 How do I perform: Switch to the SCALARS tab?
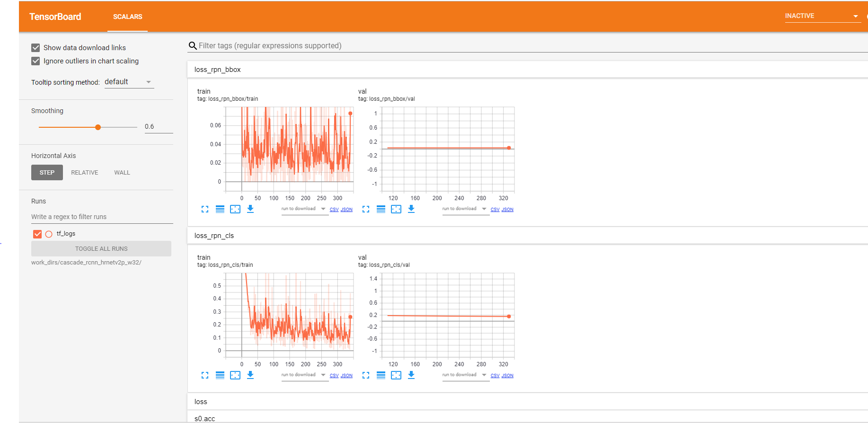point(127,17)
